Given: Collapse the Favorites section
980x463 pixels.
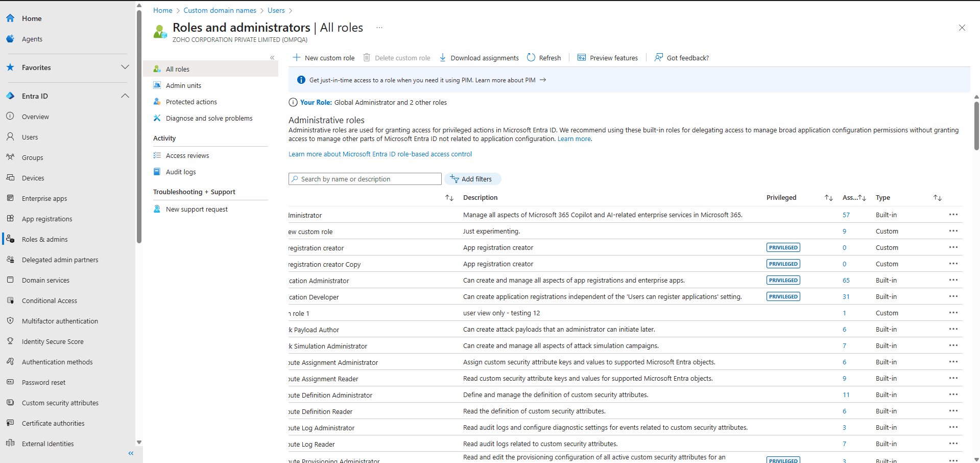Looking at the screenshot, I should pyautogui.click(x=125, y=67).
